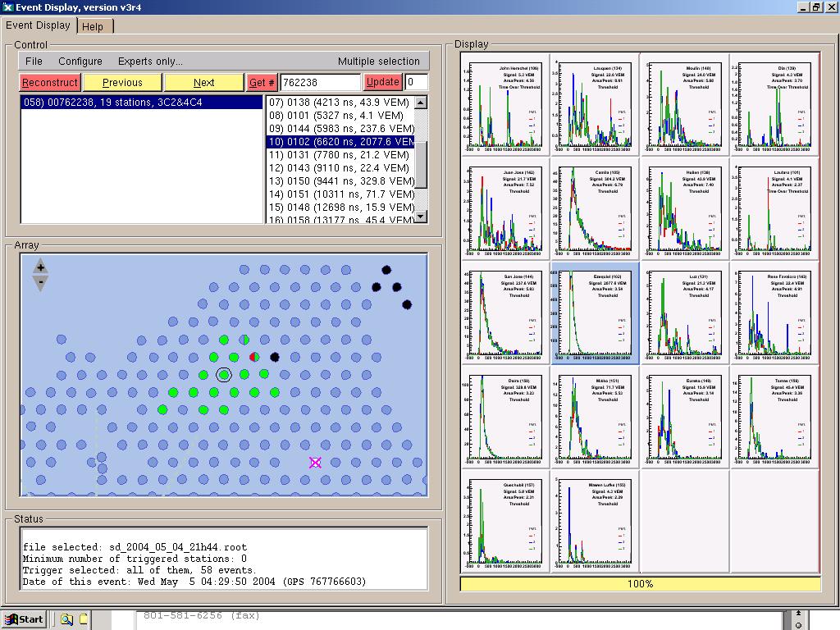Select station row 07) 0138 (4213 ns, 43.9 VEM)
The width and height of the screenshot is (840, 630).
(x=340, y=103)
